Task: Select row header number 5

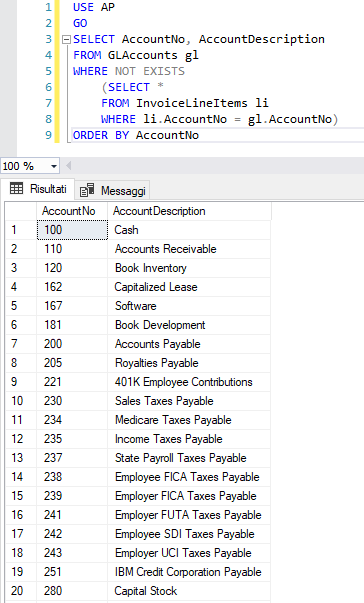Action: pyautogui.click(x=21, y=306)
